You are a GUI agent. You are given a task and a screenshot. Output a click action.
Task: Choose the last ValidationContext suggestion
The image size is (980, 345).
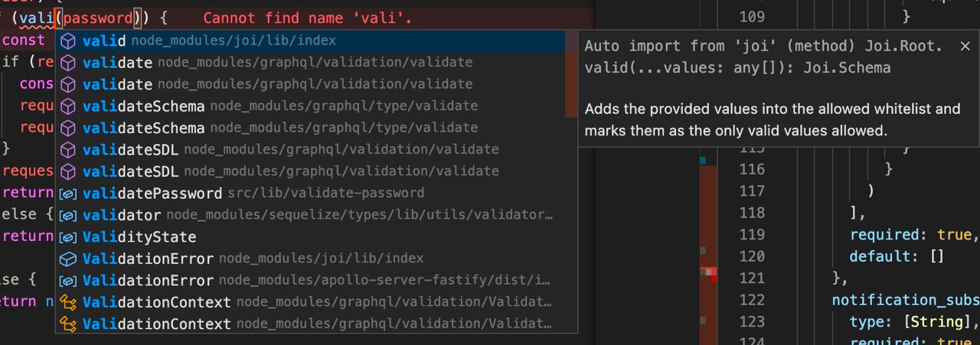pyautogui.click(x=315, y=324)
